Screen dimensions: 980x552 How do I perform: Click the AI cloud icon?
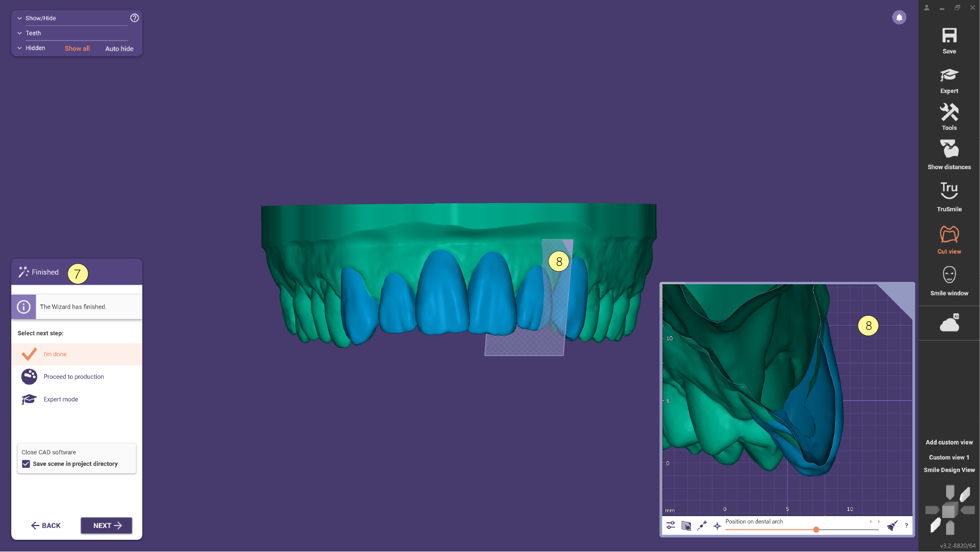point(949,323)
